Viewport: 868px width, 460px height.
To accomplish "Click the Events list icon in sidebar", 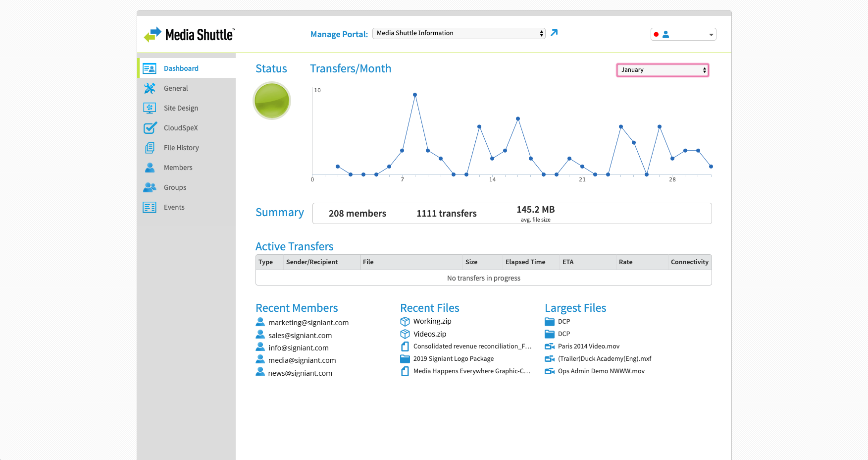I will 149,207.
